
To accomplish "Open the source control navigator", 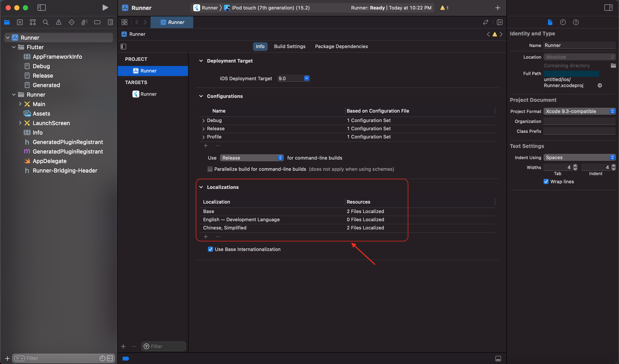I will tap(20, 22).
